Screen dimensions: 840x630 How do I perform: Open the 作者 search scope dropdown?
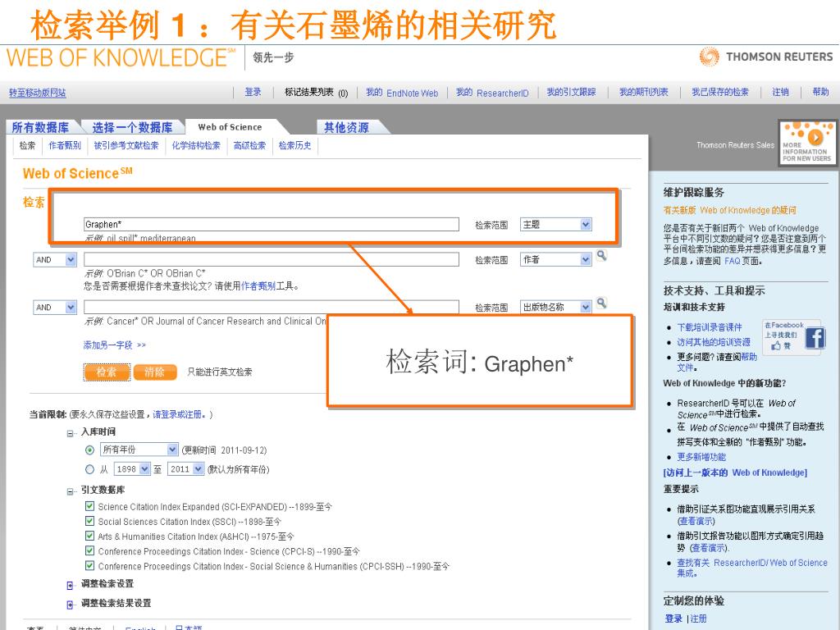pyautogui.click(x=556, y=260)
